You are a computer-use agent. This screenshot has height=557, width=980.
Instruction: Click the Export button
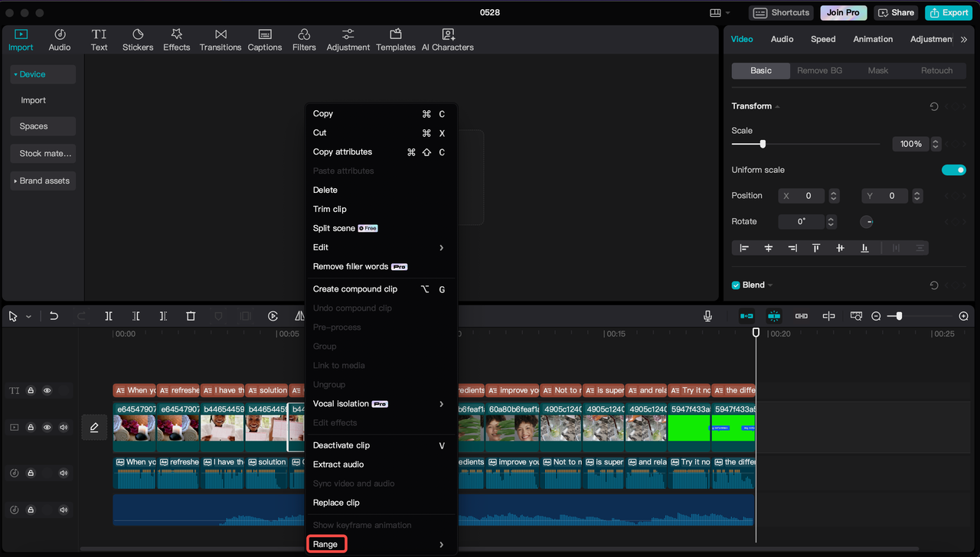pyautogui.click(x=948, y=12)
